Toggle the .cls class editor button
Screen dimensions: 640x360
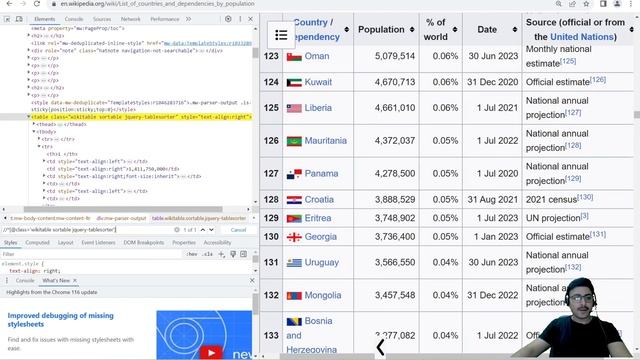point(208,254)
